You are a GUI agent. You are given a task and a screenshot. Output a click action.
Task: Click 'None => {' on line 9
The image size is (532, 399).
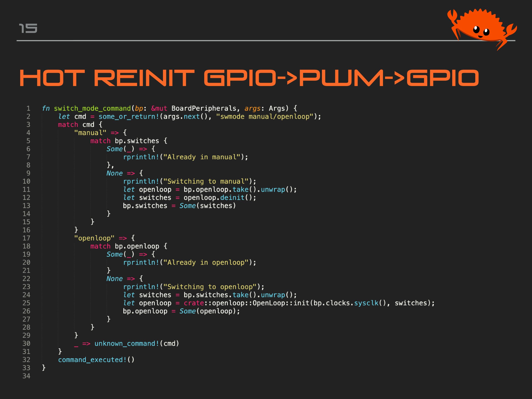point(124,173)
